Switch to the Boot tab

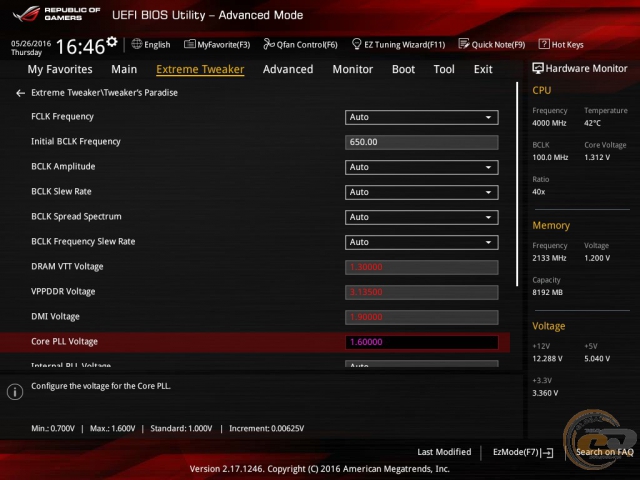pyautogui.click(x=403, y=69)
